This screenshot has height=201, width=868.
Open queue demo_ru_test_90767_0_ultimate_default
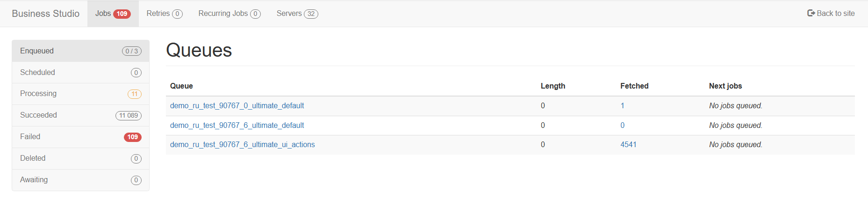(237, 106)
